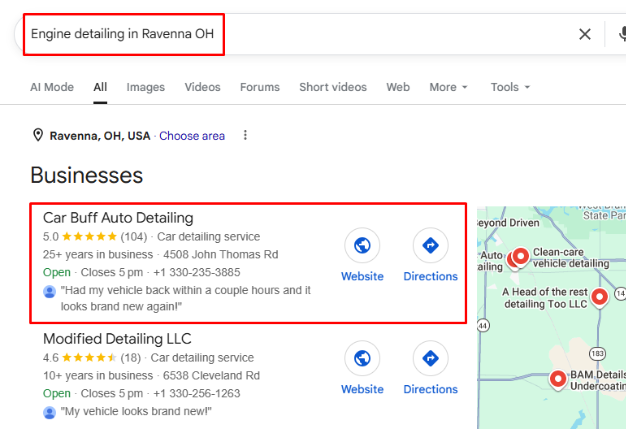Click the review quote "My vehicle looks brand new!"
626x429 pixels.
tap(136, 411)
